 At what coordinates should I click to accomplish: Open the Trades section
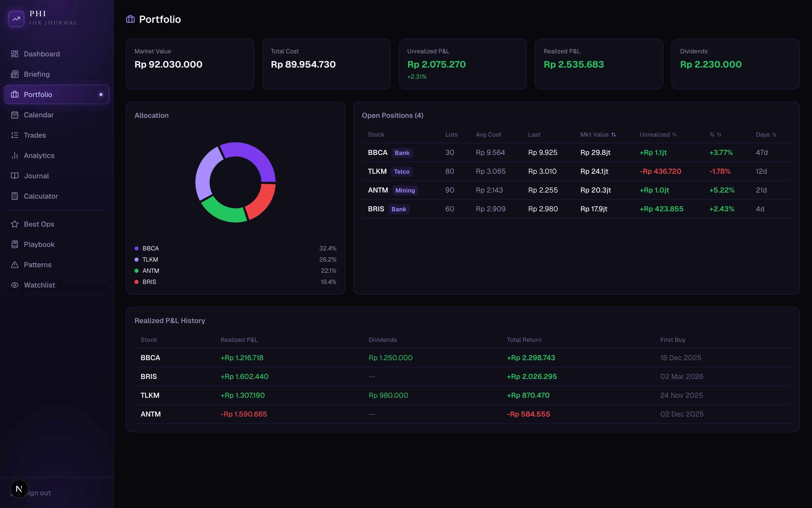point(56,135)
